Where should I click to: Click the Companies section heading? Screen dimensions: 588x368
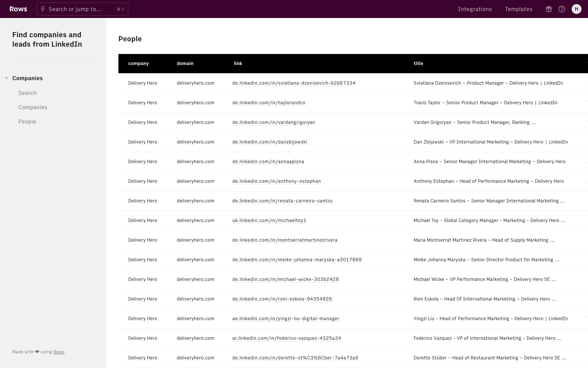point(27,78)
